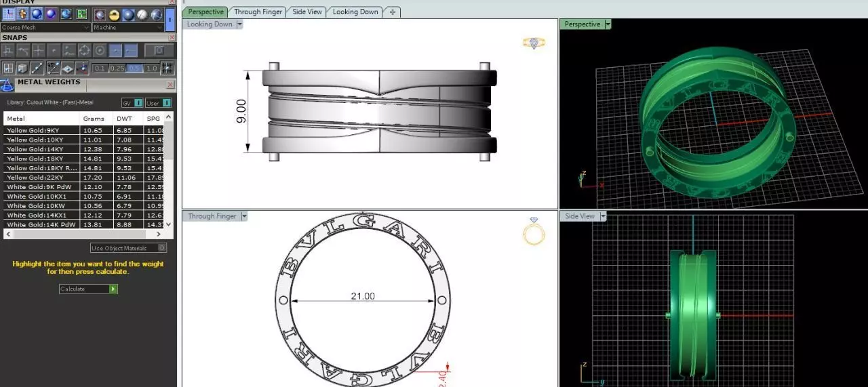Screen dimensions: 868x387
Task: Set snap increment to 1.0
Action: click(x=151, y=68)
